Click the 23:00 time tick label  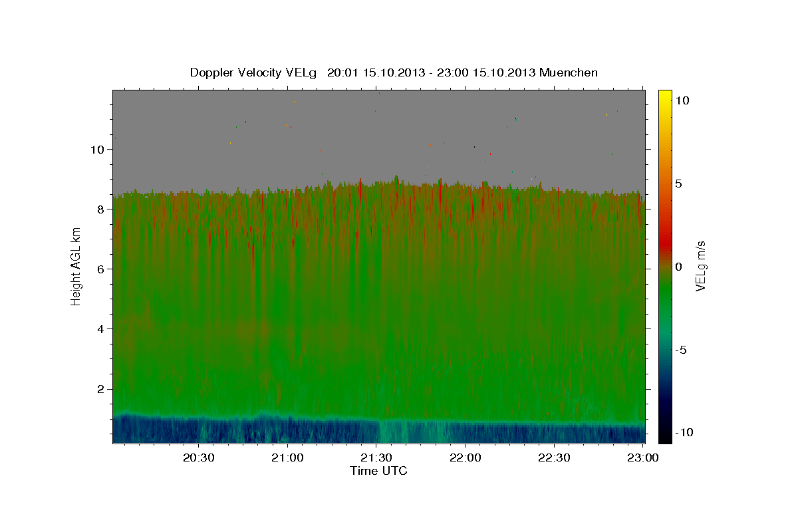[643, 458]
